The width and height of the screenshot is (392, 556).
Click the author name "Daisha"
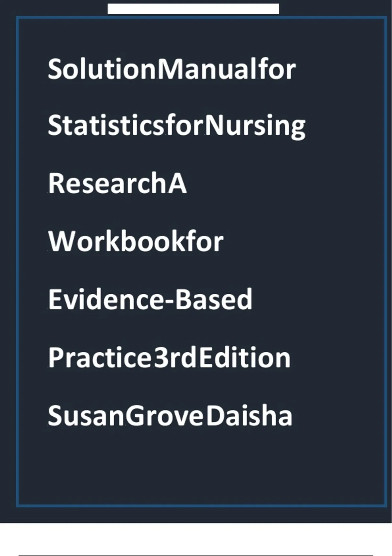249,416
